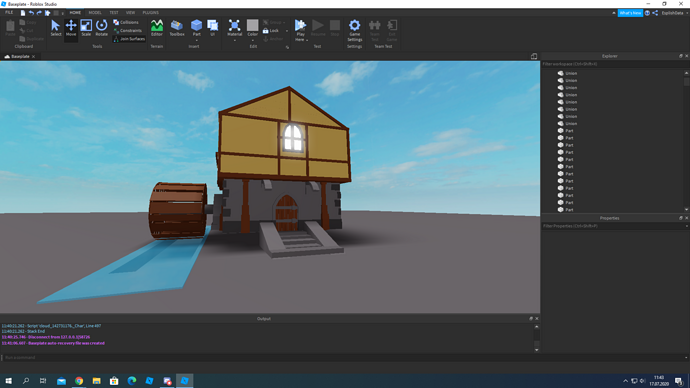Toggle Lock in the Edit group
This screenshot has height=388, width=690.
(271, 31)
